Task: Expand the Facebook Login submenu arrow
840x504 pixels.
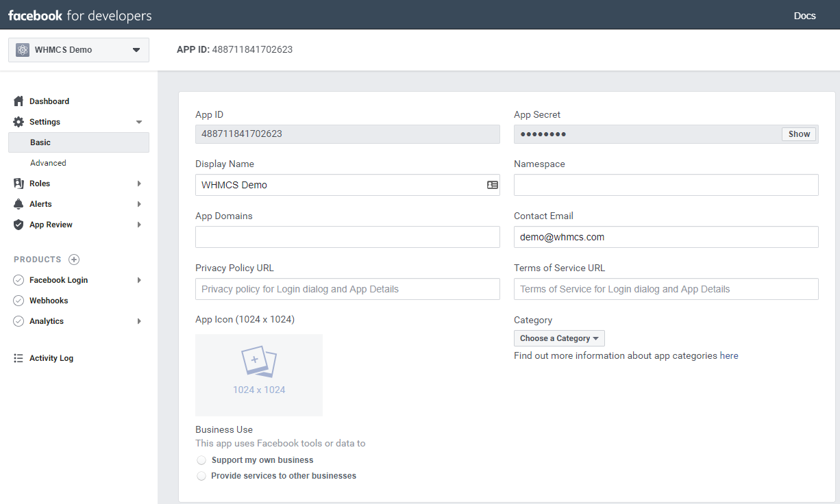Action: point(139,280)
